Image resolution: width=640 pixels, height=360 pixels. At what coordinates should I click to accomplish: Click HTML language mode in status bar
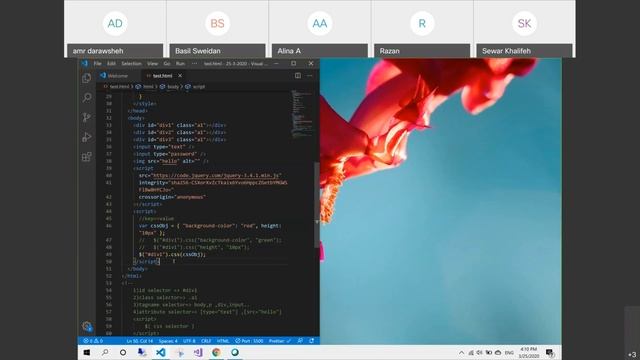click(223, 341)
